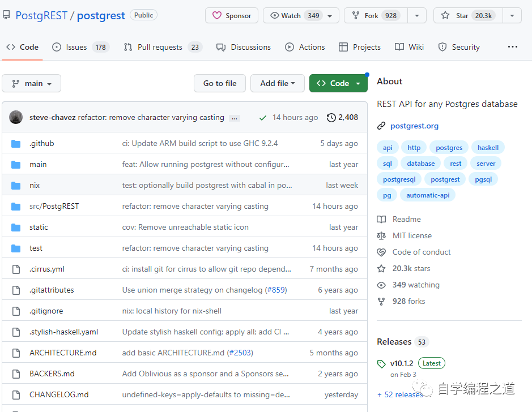Screen dimensions: 532x412
Task: Expand the commit message ellipsis button
Action: (x=235, y=118)
